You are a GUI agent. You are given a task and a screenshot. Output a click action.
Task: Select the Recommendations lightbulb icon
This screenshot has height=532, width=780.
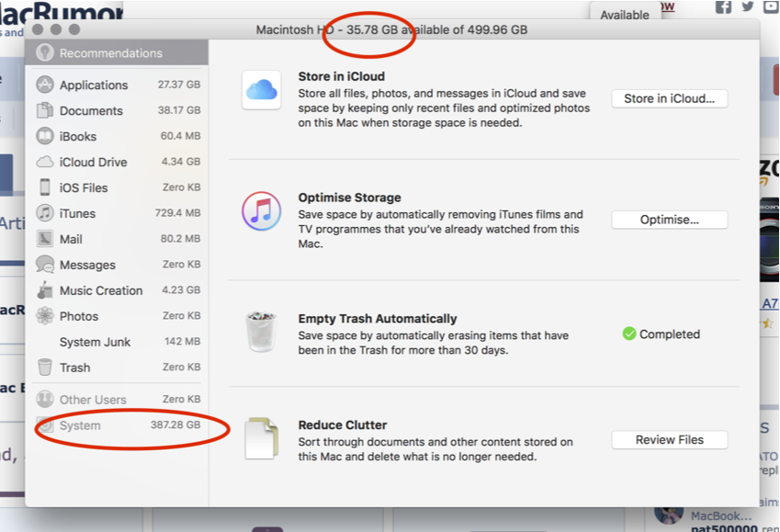[45, 52]
